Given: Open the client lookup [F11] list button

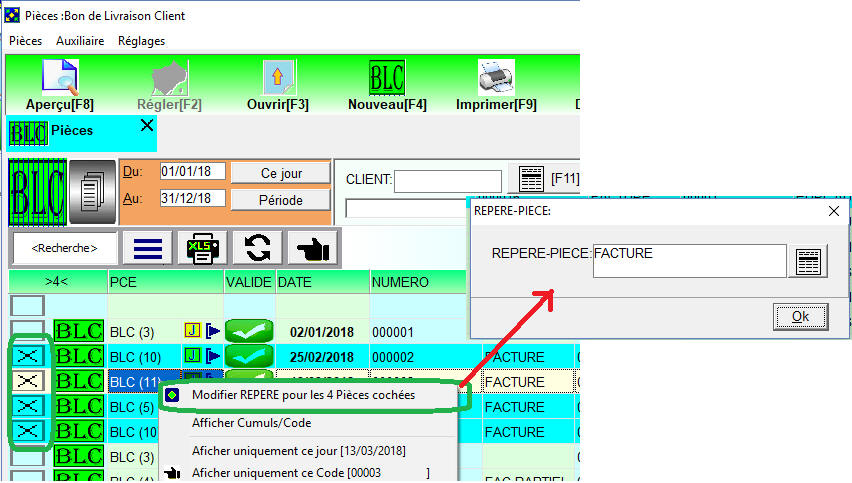Looking at the screenshot, I should coord(528,179).
